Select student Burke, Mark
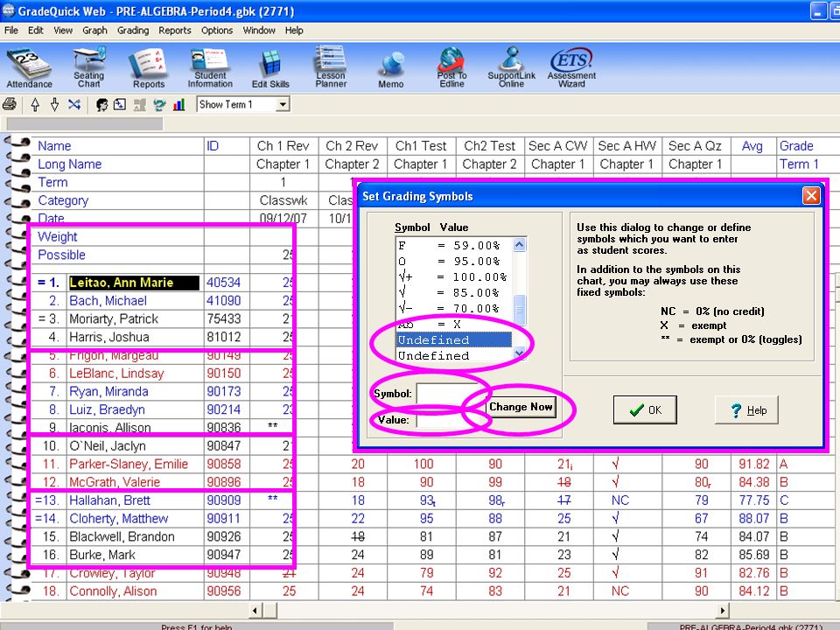Image resolution: width=840 pixels, height=630 pixels. [102, 555]
